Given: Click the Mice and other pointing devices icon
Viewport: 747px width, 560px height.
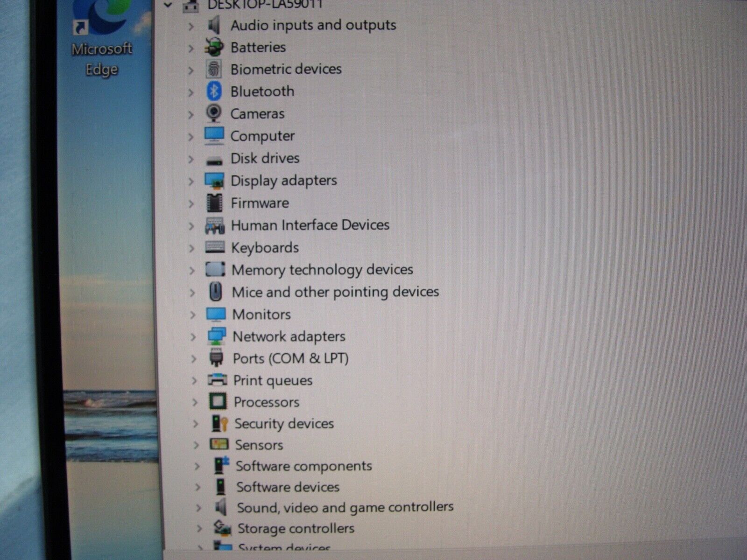Looking at the screenshot, I should tap(215, 292).
